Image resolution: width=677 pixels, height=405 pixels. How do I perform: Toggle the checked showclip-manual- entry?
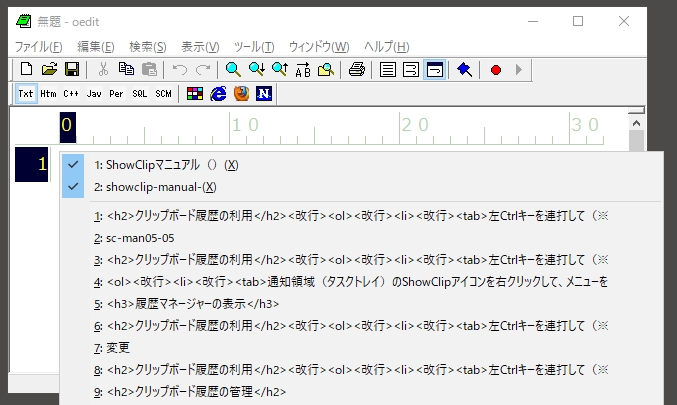point(361,187)
